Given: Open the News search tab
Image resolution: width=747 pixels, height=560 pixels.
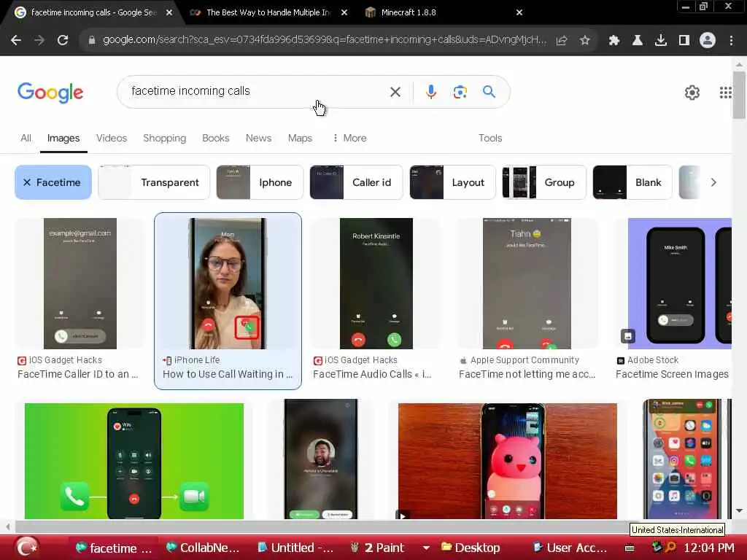Looking at the screenshot, I should click(x=258, y=138).
